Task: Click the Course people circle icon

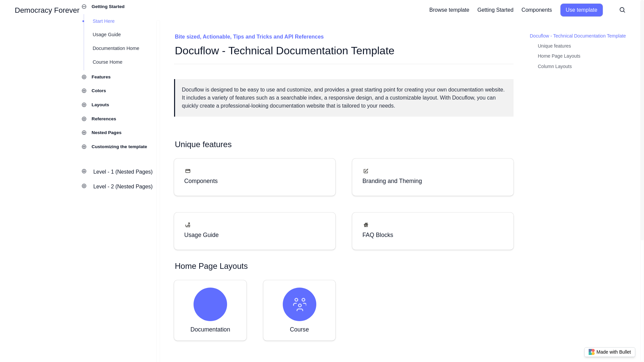Action: [x=300, y=304]
